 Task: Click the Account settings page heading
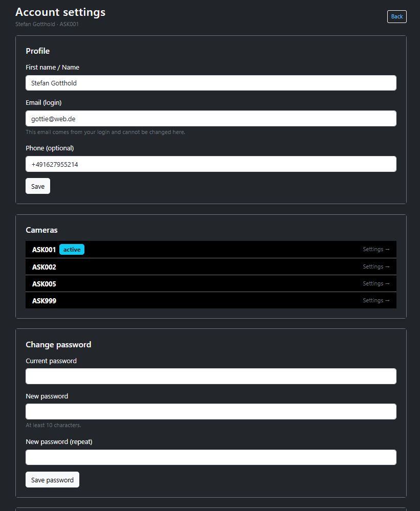coord(60,12)
